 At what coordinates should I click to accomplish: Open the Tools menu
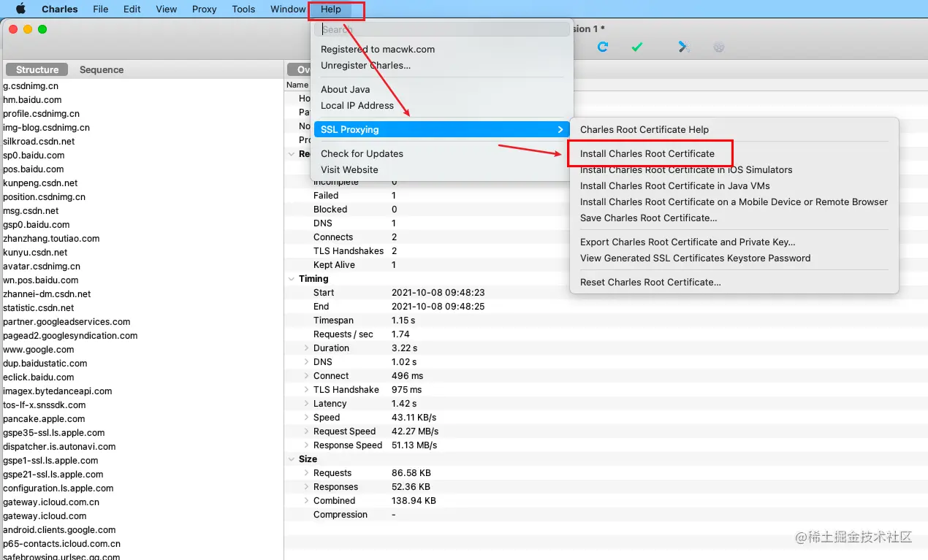(243, 9)
